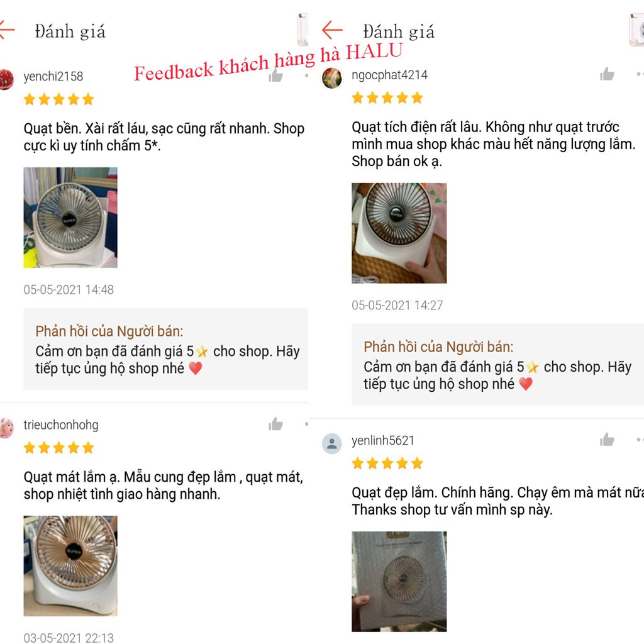Open ngocphat4214's profile avatar
This screenshot has width=644, height=644.
point(332,78)
